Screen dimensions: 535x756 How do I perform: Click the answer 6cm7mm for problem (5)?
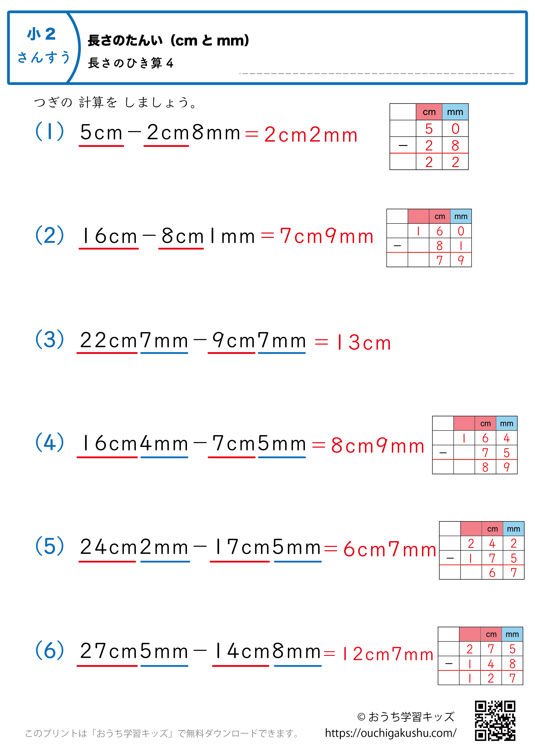(x=390, y=550)
